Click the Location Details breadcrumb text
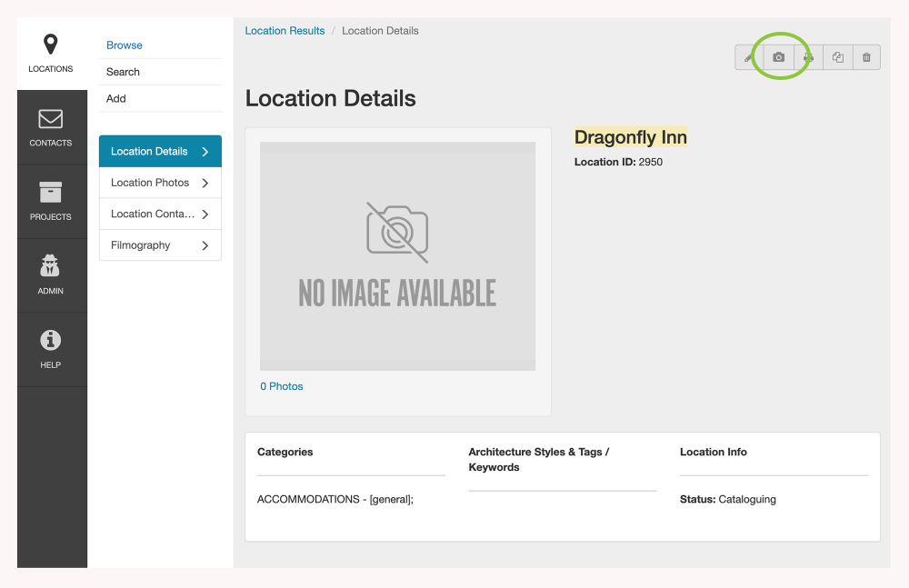 (x=380, y=31)
